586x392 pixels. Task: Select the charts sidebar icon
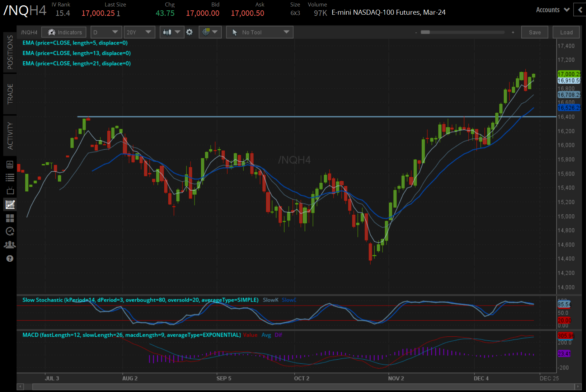point(10,205)
